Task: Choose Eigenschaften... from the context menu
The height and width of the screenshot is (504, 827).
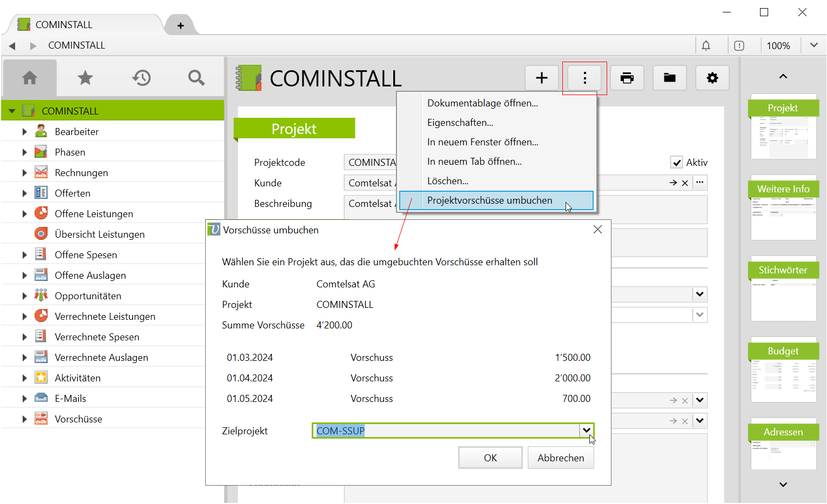Action: pos(460,123)
